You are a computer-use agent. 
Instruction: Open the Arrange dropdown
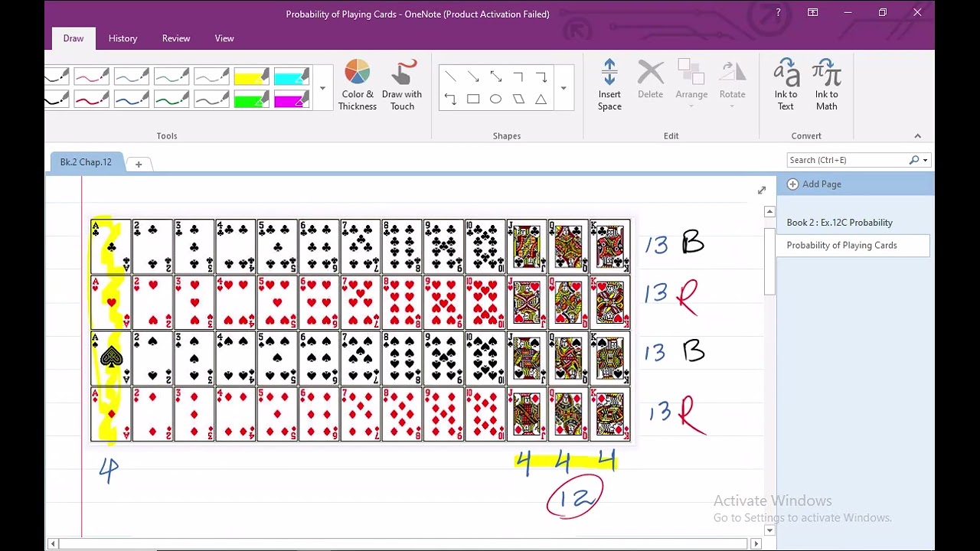point(691,83)
